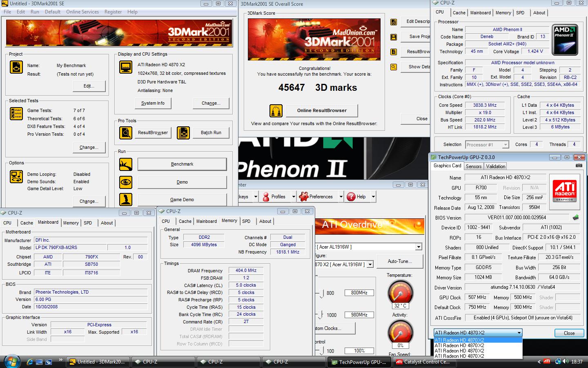Click the ATI tray icon
Viewport: 588px width, 368px height.
coord(546,361)
